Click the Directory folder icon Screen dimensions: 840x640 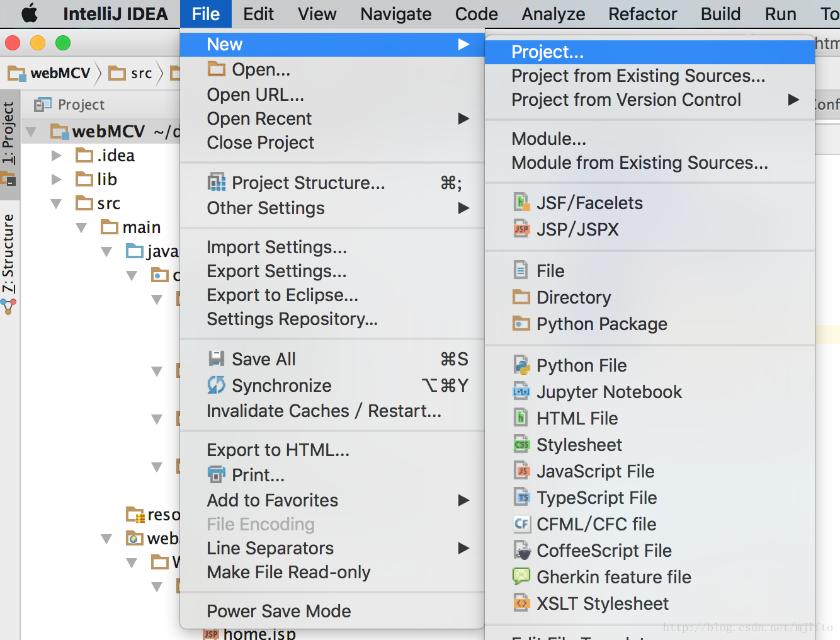521,297
